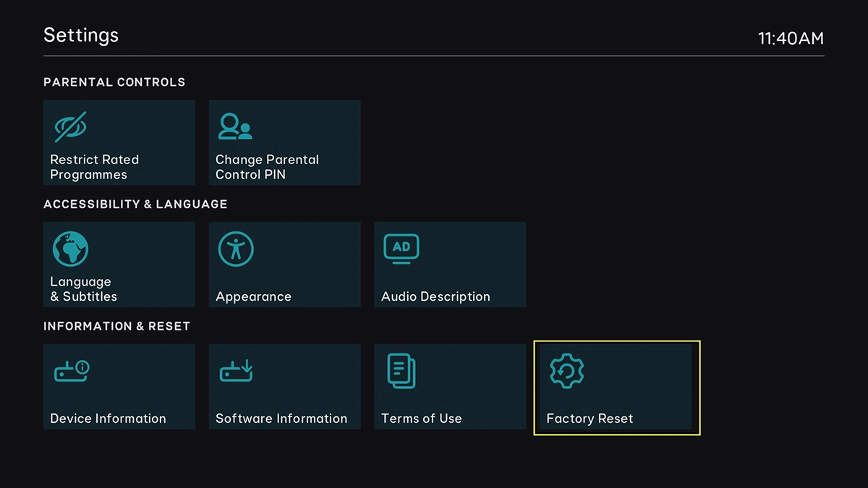The width and height of the screenshot is (868, 488).
Task: Open the Terms of Use text label
Action: click(x=421, y=419)
